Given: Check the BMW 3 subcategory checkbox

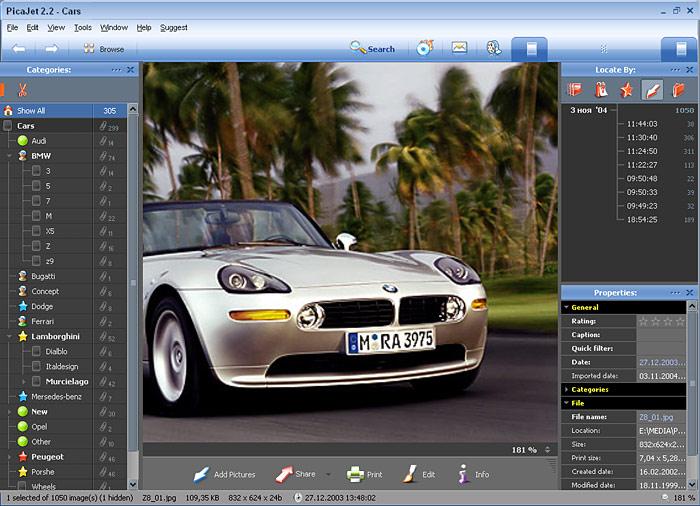Looking at the screenshot, I should click(x=36, y=171).
